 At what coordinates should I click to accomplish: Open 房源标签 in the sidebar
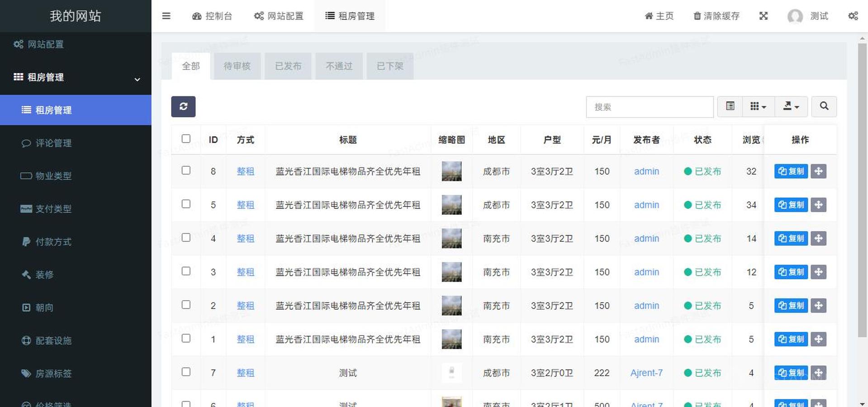tap(76, 374)
